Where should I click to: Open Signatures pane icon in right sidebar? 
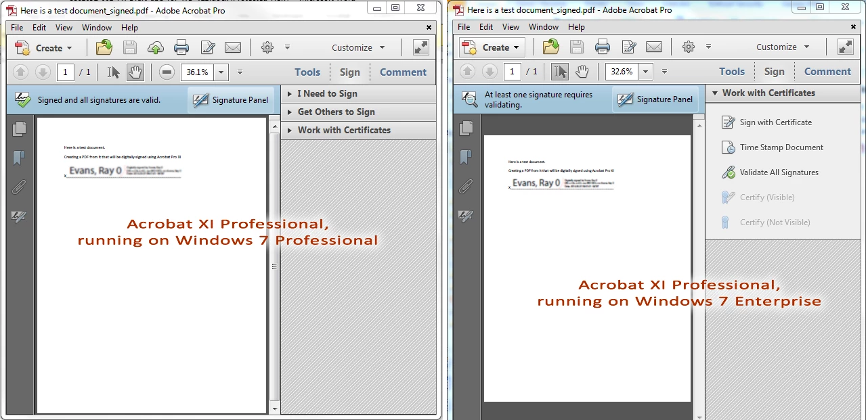[466, 216]
